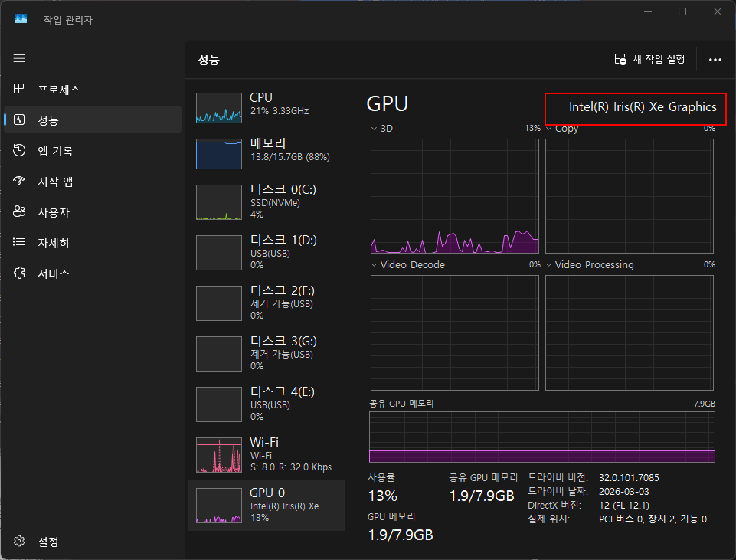
Task: Select the 디스크 1(D:) resource entry
Action: 267,253
